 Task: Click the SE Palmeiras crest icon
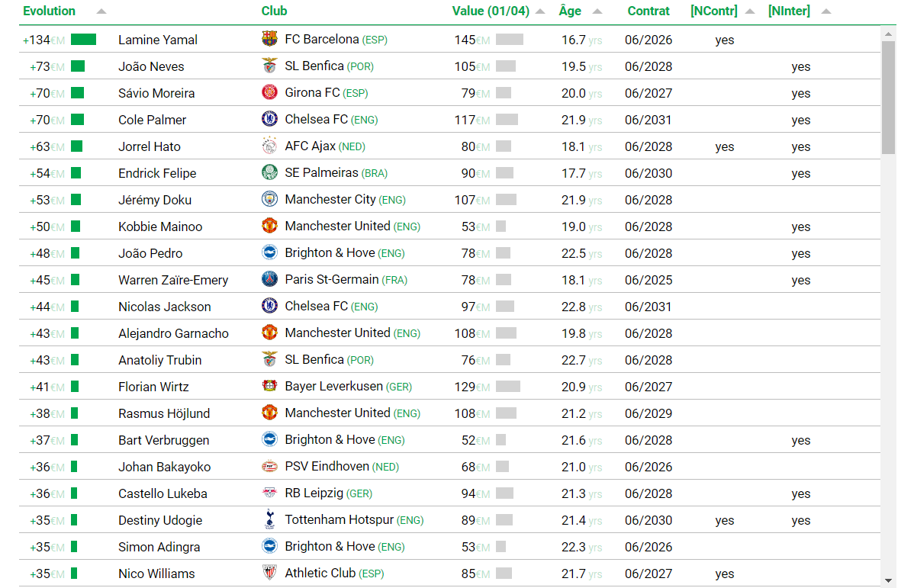[x=269, y=172]
